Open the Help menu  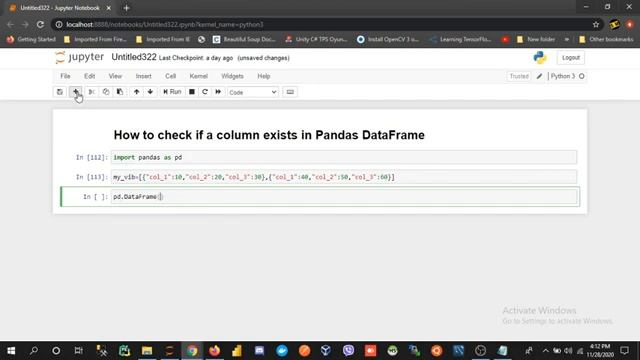pyautogui.click(x=264, y=76)
